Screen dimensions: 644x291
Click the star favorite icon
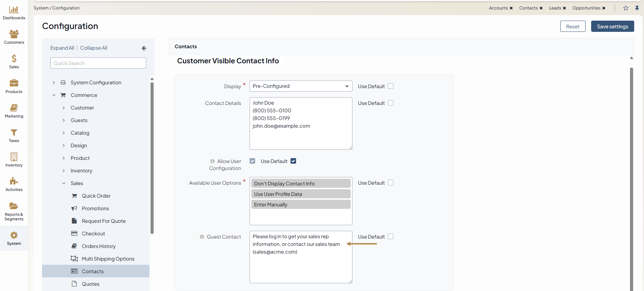[626, 8]
